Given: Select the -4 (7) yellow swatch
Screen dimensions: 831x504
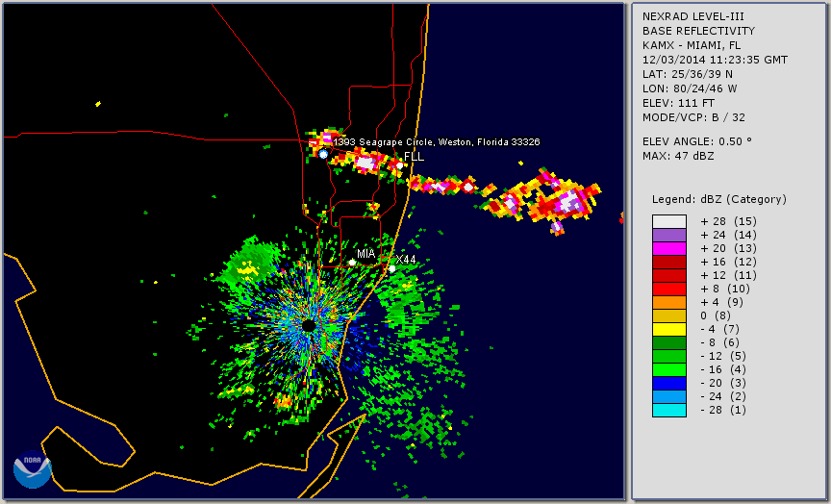Looking at the screenshot, I should tap(669, 330).
